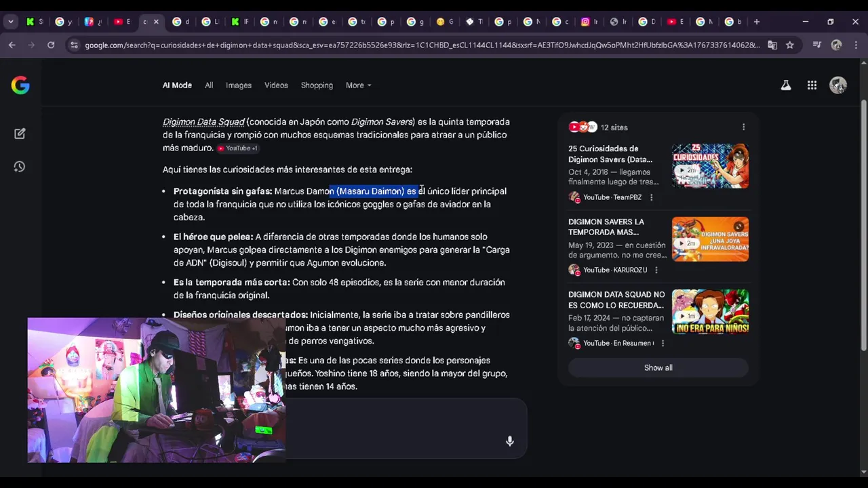
Task: View site information icon beside the URL
Action: (74, 45)
